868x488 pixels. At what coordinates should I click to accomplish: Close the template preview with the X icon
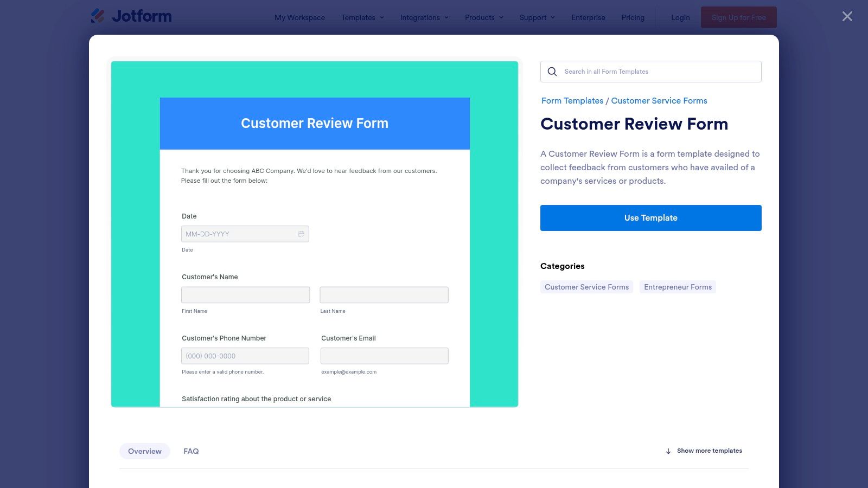(846, 16)
